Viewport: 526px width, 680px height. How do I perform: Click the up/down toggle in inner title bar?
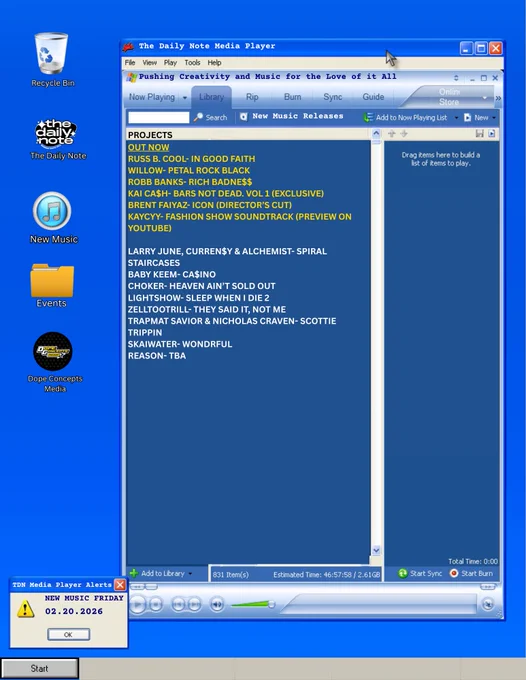click(456, 78)
